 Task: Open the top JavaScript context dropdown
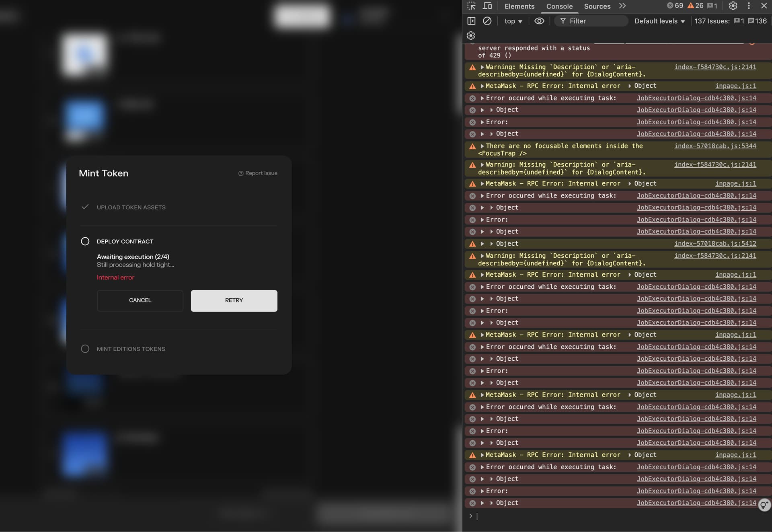(513, 21)
